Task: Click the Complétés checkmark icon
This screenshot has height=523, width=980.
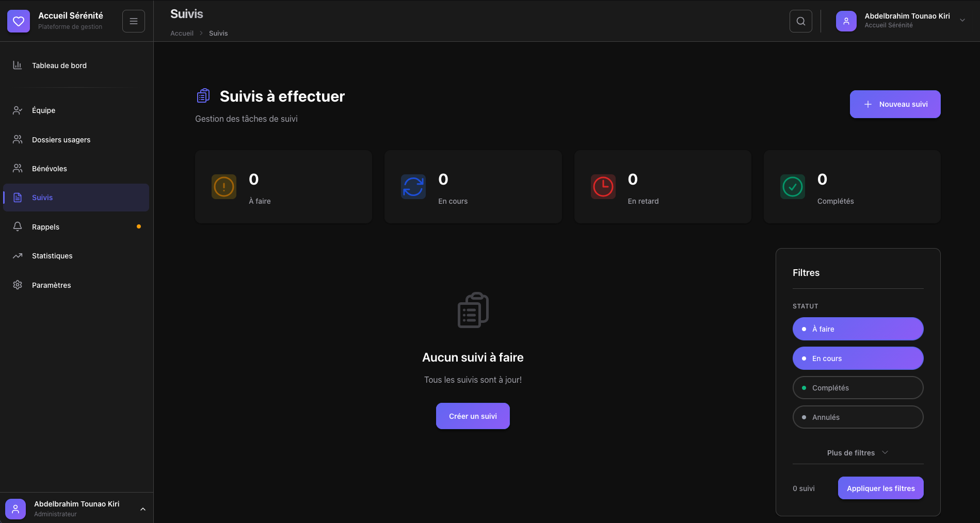Action: pos(793,187)
